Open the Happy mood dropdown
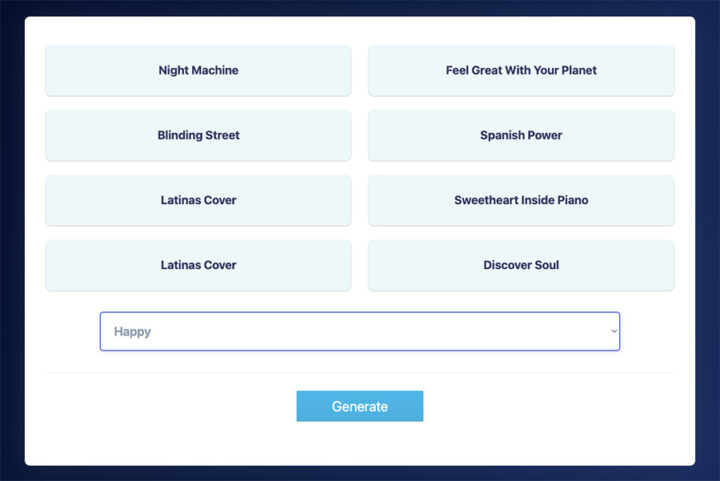This screenshot has width=720, height=481. point(359,331)
